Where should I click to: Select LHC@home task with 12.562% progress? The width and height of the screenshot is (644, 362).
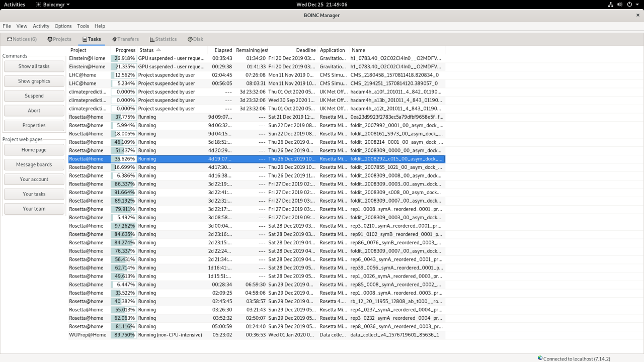(x=257, y=75)
